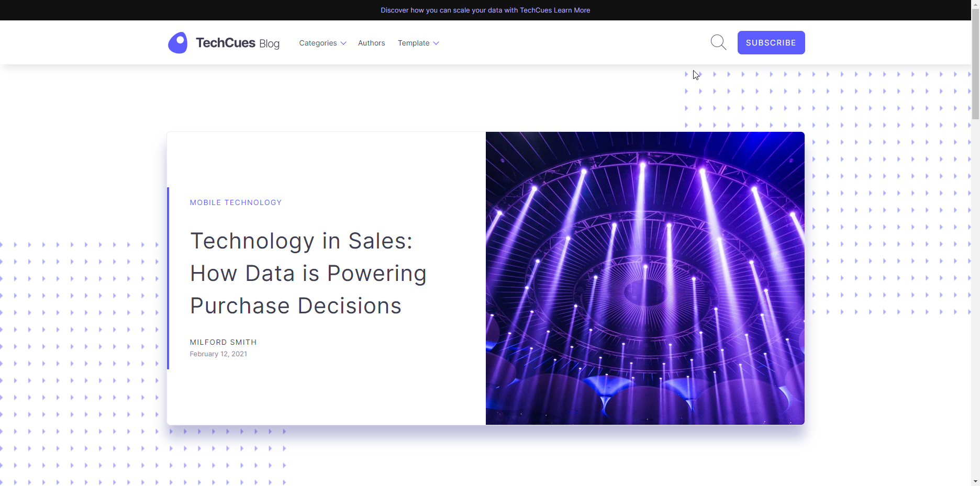980x486 pixels.
Task: Open the Technology in Sales article title
Action: tap(308, 273)
